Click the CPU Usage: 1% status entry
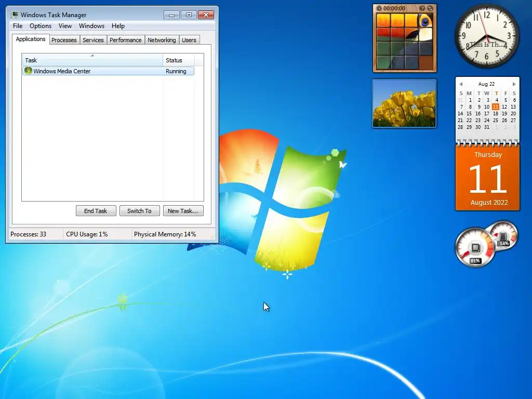Viewport: 532px width, 399px height. [x=87, y=234]
